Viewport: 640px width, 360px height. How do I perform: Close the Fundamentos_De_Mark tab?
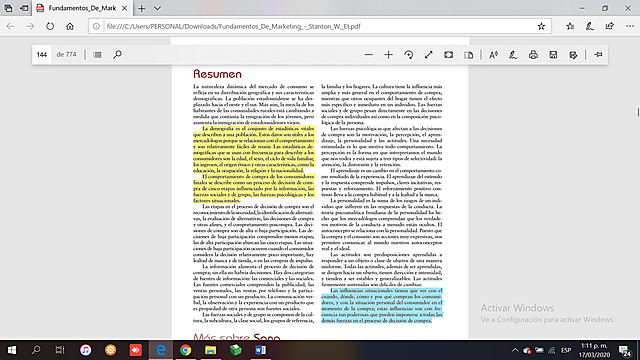[124, 8]
